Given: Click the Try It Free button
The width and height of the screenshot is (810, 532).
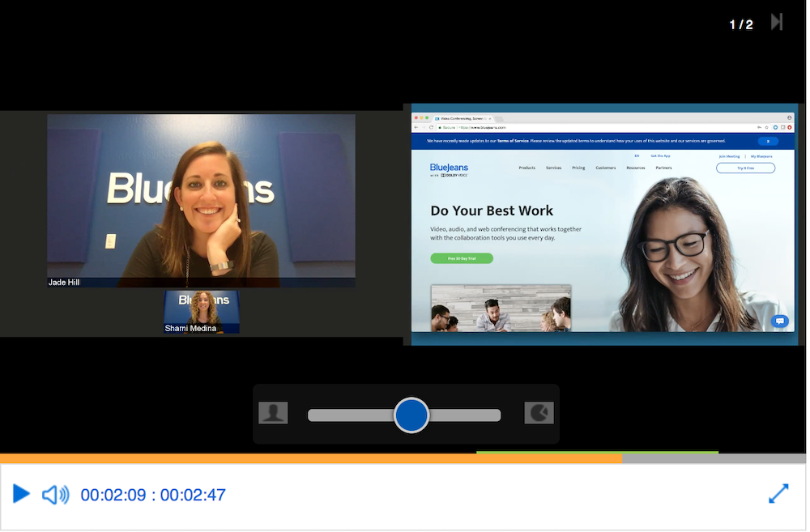Looking at the screenshot, I should click(x=745, y=168).
